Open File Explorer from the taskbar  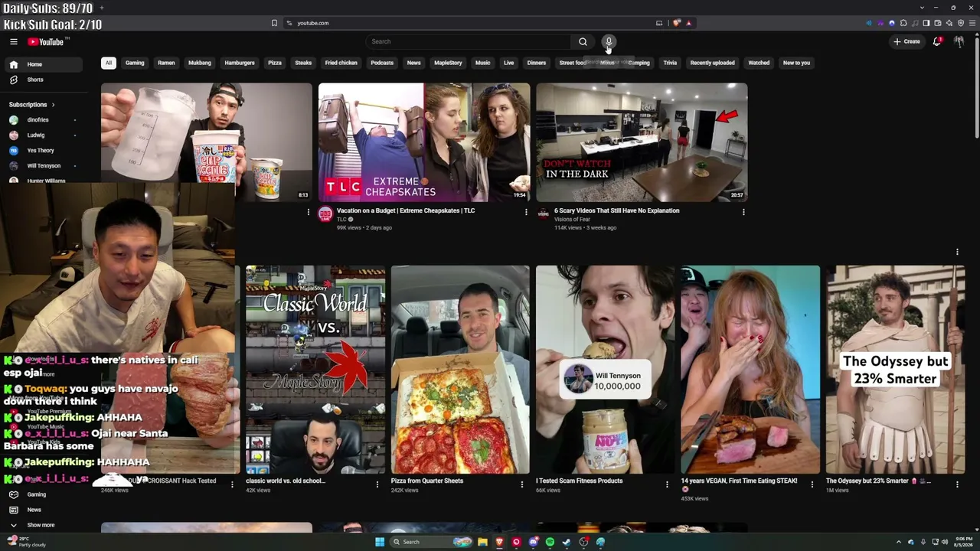point(482,542)
